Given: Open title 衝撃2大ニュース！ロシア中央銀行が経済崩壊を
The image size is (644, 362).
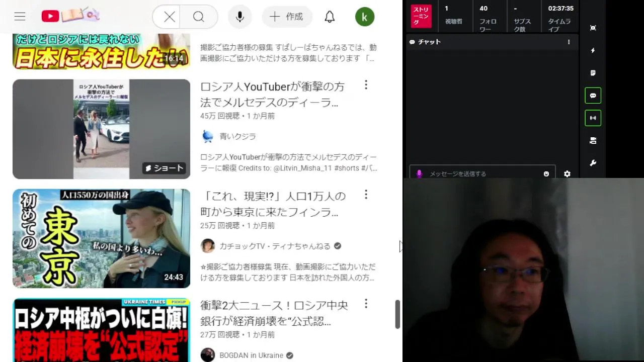Looking at the screenshot, I should tap(274, 313).
